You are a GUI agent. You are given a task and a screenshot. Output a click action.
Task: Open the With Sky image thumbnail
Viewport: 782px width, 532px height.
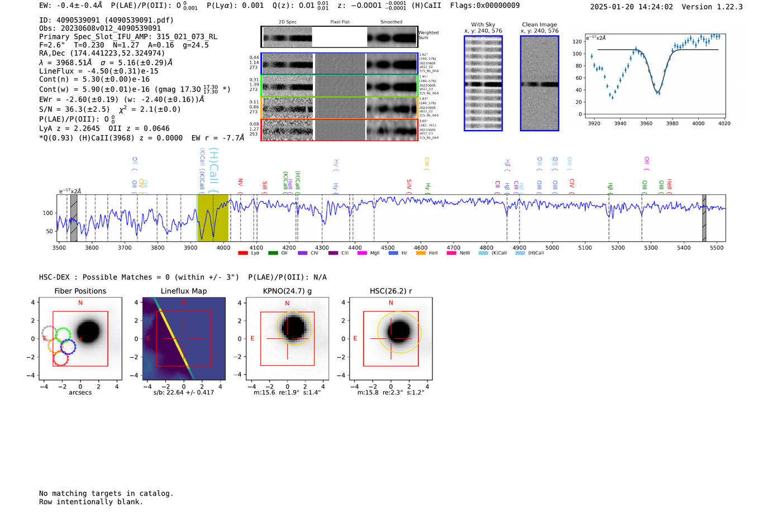(483, 83)
